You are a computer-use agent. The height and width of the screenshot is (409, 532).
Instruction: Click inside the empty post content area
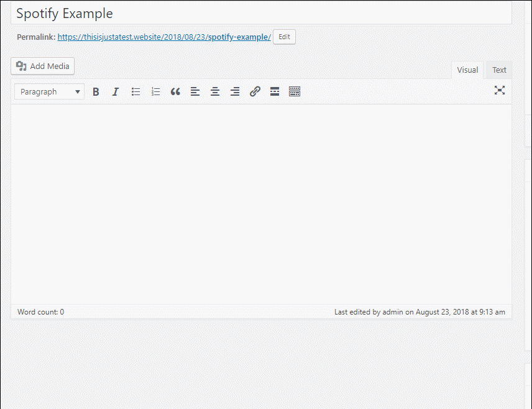[x=261, y=204]
